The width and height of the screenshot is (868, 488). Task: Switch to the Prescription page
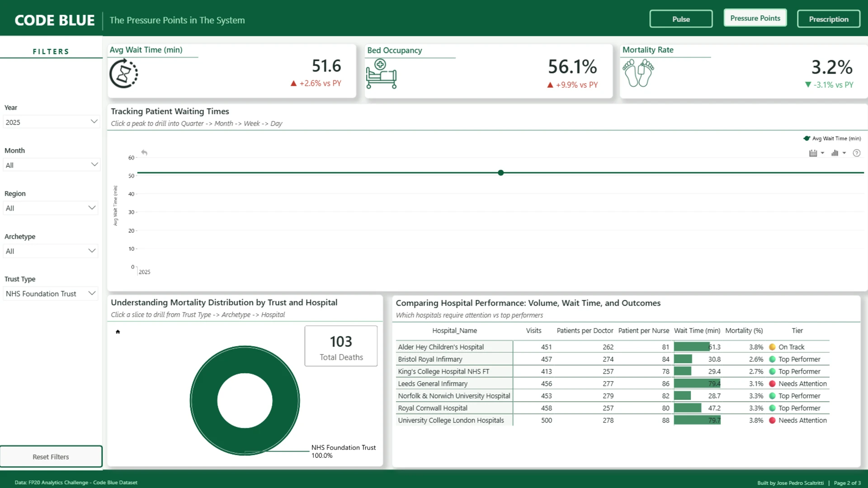coord(829,19)
